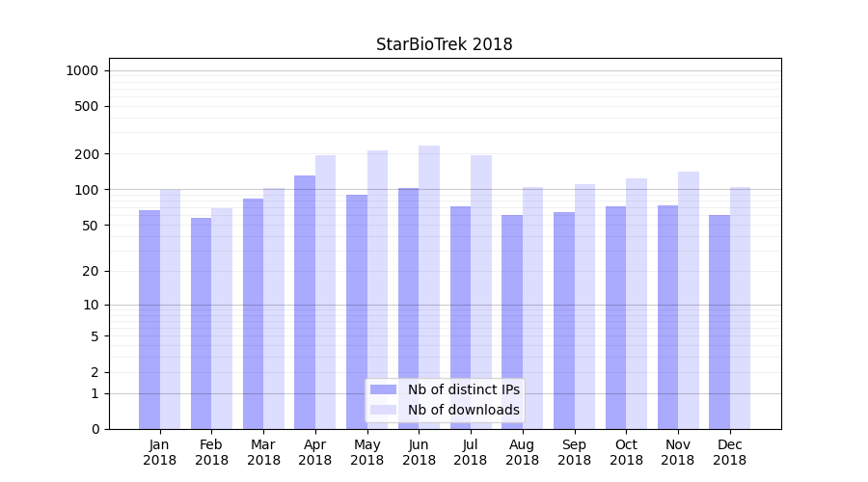Click the May 2018 downloads bar
The width and height of the screenshot is (868, 482).
click(377, 289)
